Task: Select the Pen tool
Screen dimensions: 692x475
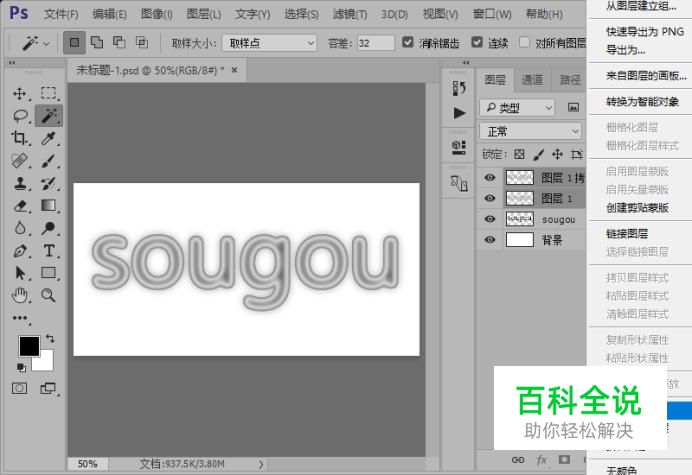Action: click(x=19, y=251)
